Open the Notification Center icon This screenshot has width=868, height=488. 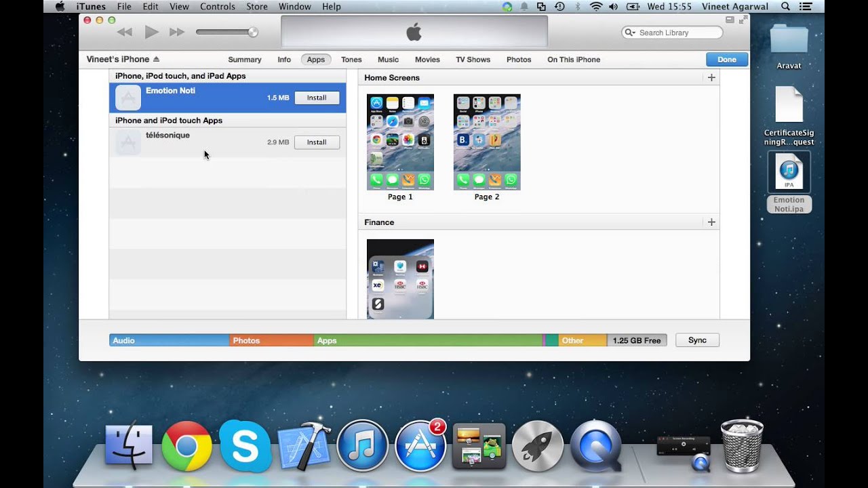[806, 6]
